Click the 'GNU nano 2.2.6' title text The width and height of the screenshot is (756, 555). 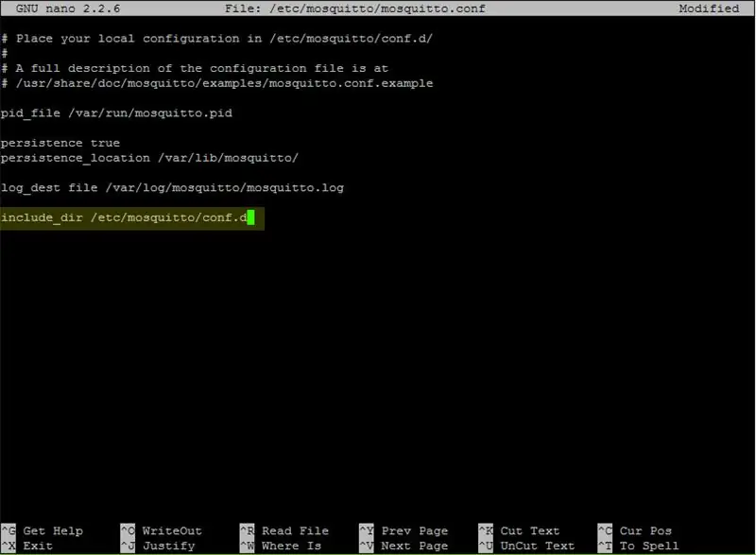[68, 9]
